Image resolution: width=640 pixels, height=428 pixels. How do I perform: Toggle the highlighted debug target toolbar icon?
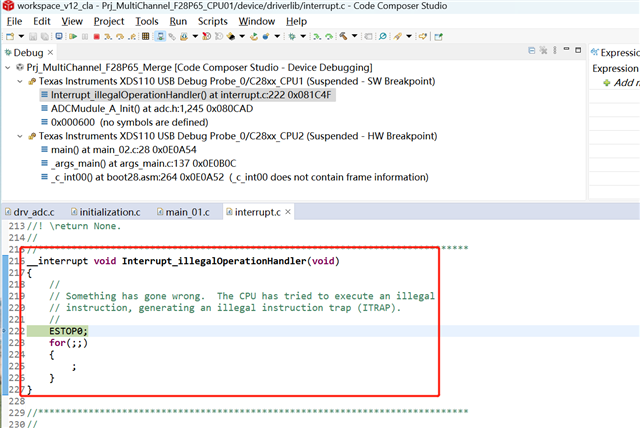[x=160, y=36]
